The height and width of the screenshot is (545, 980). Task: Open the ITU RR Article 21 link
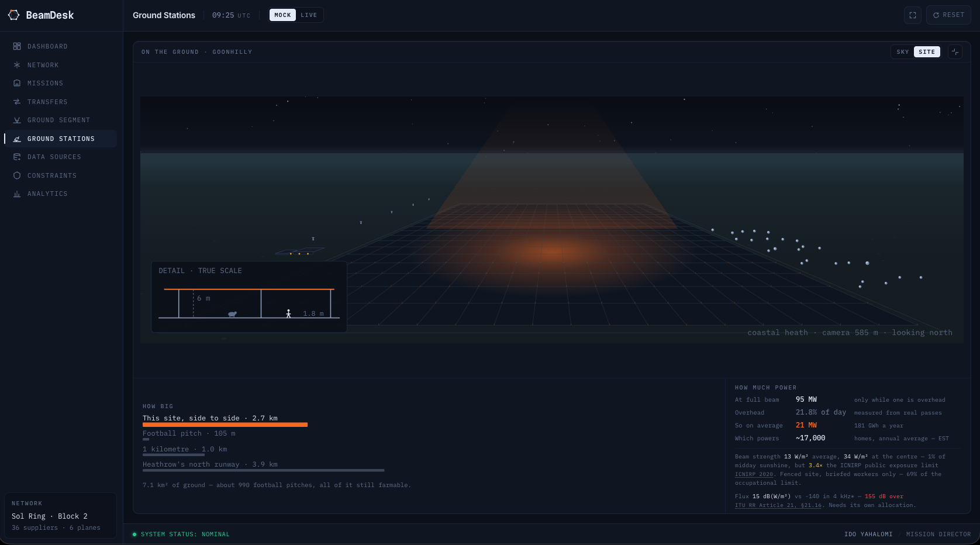click(778, 505)
